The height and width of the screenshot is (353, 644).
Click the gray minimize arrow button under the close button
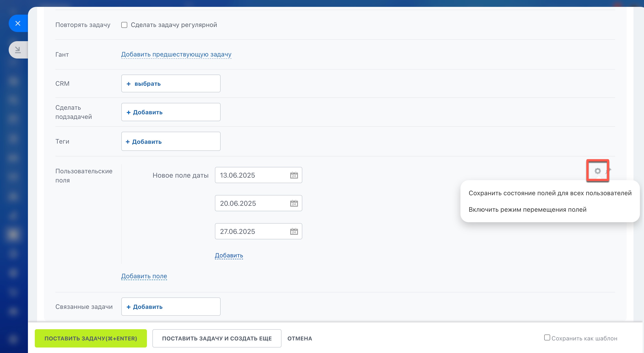[18, 50]
